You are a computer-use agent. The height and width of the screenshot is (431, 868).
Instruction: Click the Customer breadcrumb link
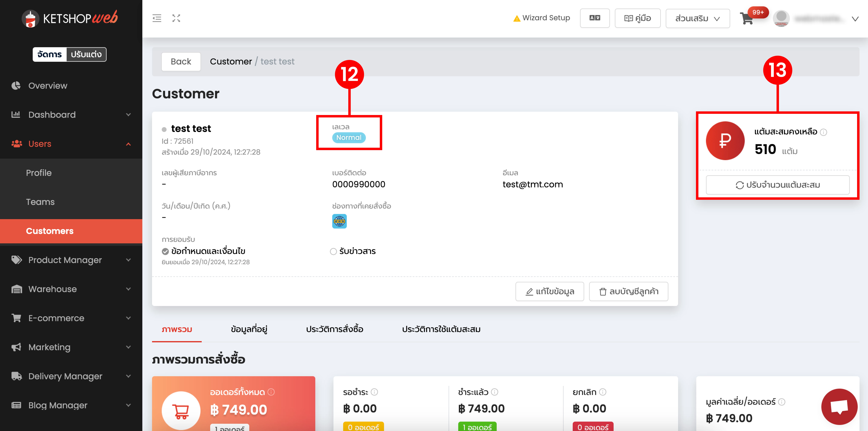tap(231, 61)
